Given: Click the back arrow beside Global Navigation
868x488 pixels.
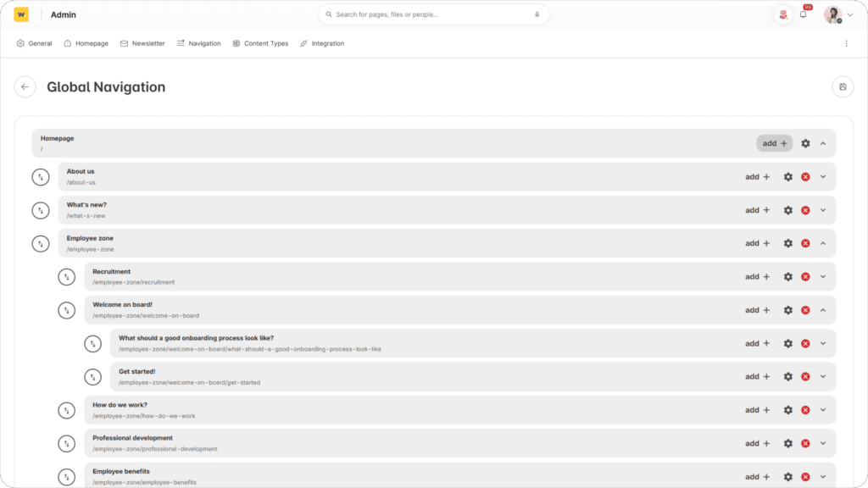Looking at the screenshot, I should click(25, 86).
